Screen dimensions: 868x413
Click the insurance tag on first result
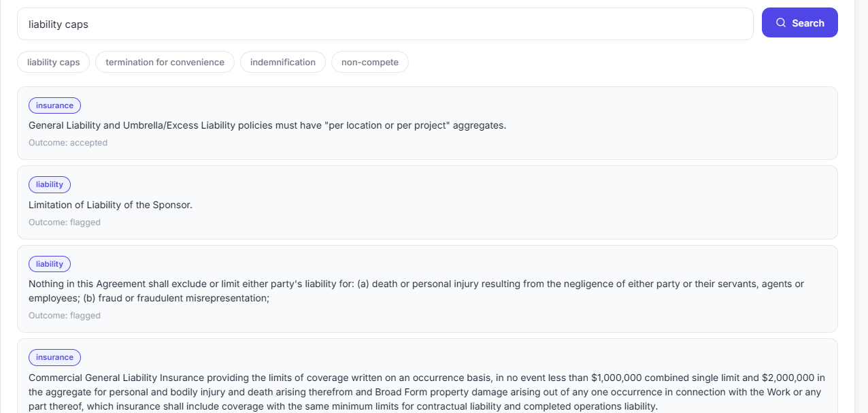54,105
